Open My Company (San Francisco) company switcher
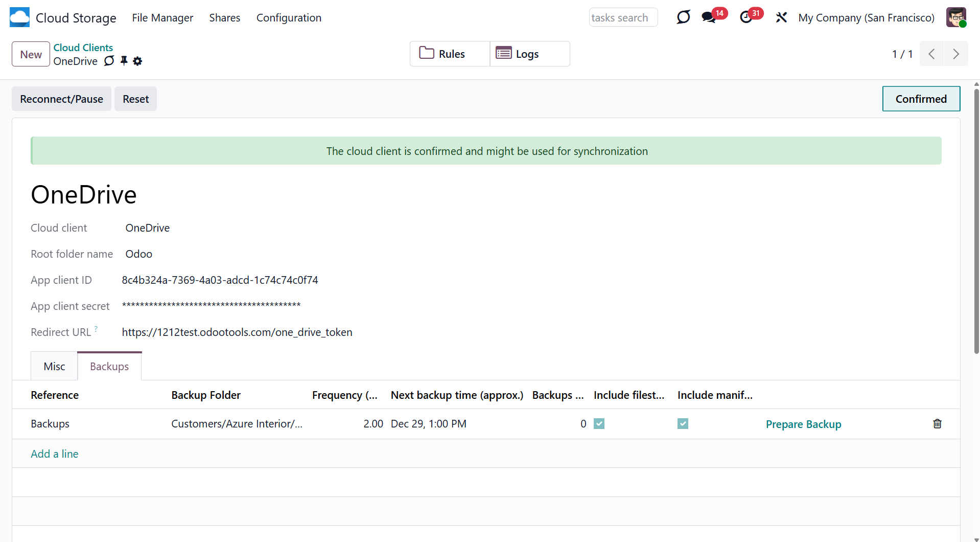This screenshot has width=980, height=542. click(x=866, y=18)
